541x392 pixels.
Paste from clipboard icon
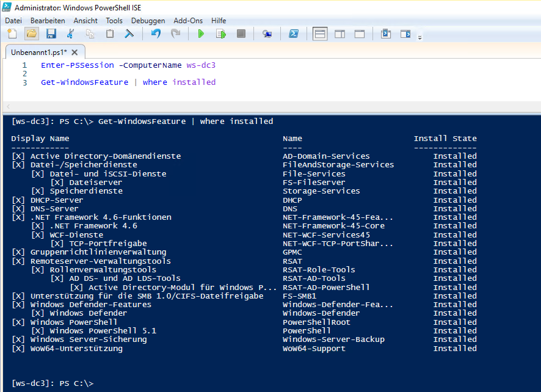pyautogui.click(x=110, y=34)
